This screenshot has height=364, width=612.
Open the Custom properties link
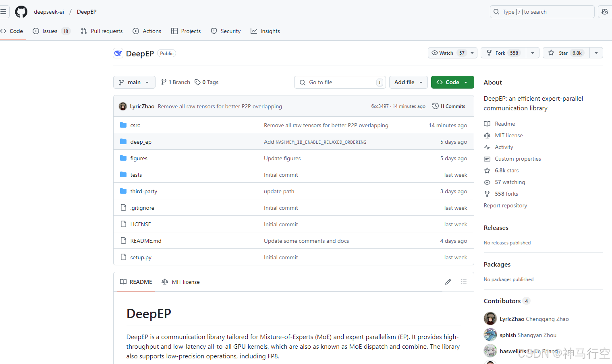[518, 159]
